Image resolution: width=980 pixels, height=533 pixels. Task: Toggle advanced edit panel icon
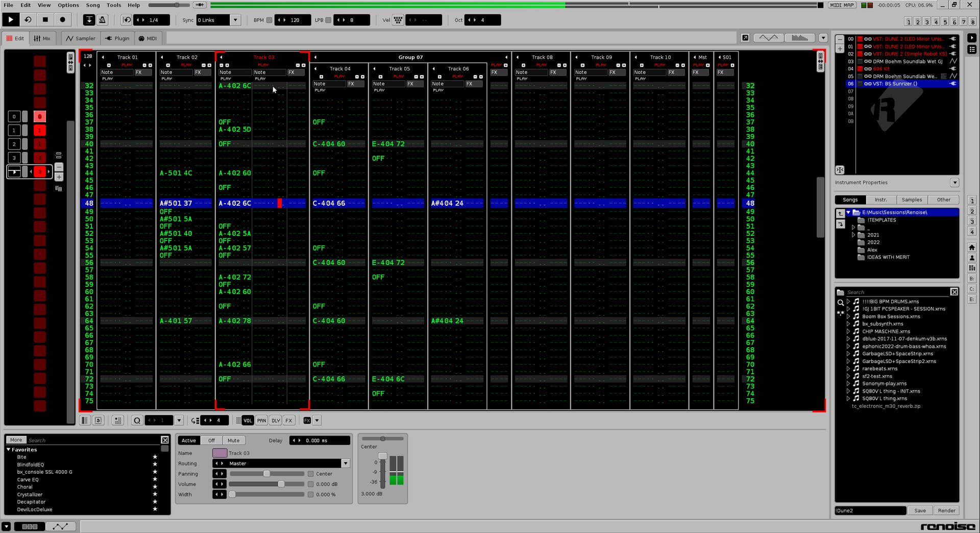(118, 420)
